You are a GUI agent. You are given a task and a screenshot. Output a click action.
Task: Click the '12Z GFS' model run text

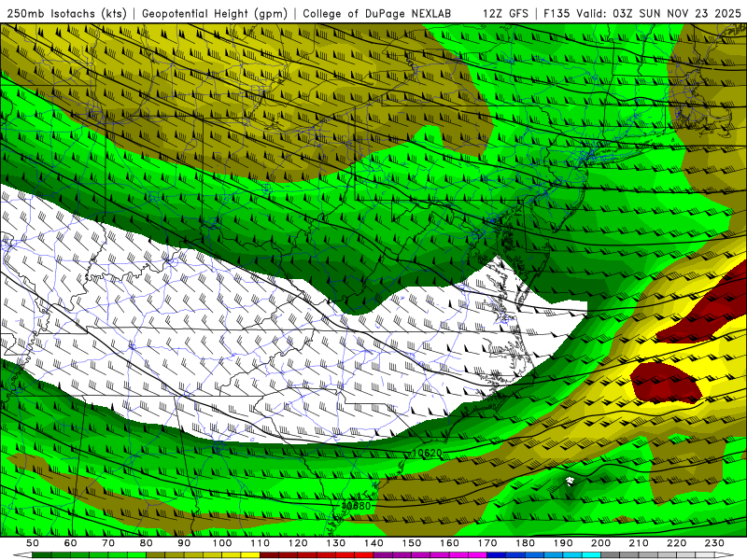pos(505,14)
